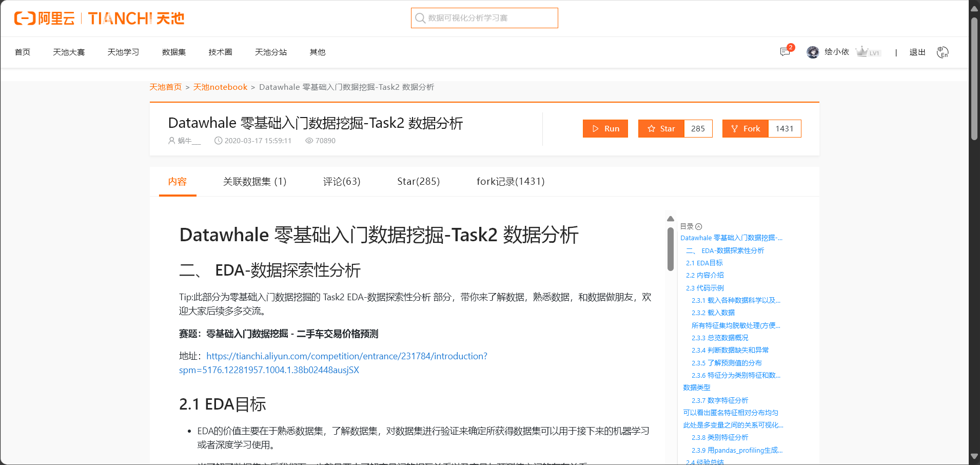Viewport: 980px width, 465px height.
Task: Jump to 此处是多变量之间的关系可视化 in outline
Action: [x=733, y=425]
